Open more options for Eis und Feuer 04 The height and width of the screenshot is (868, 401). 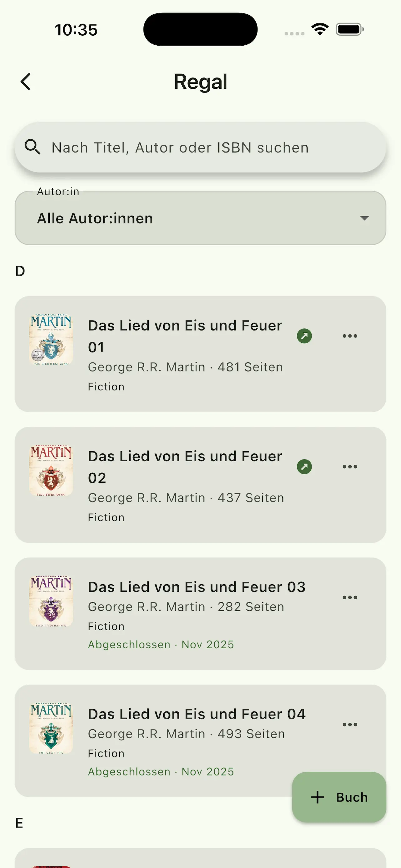tap(350, 725)
